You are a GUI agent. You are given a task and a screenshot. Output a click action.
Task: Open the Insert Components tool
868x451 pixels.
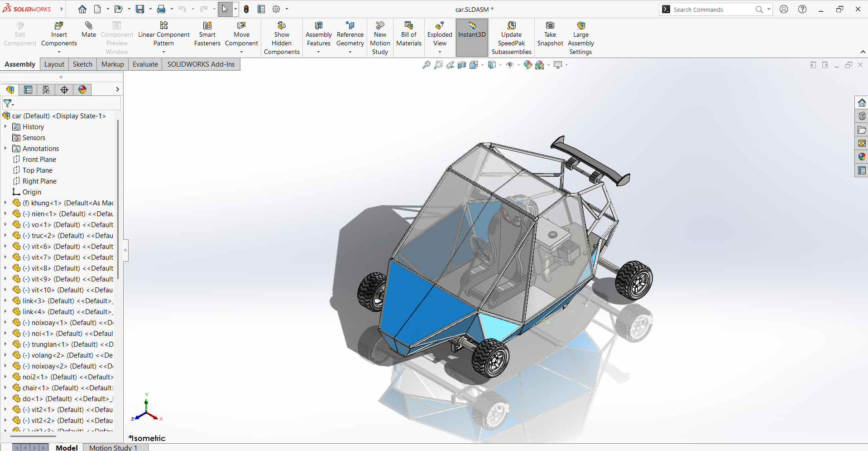click(x=59, y=34)
